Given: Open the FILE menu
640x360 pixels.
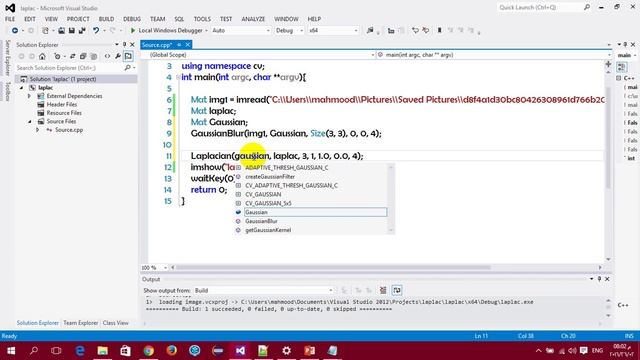Looking at the screenshot, I should coord(10,19).
